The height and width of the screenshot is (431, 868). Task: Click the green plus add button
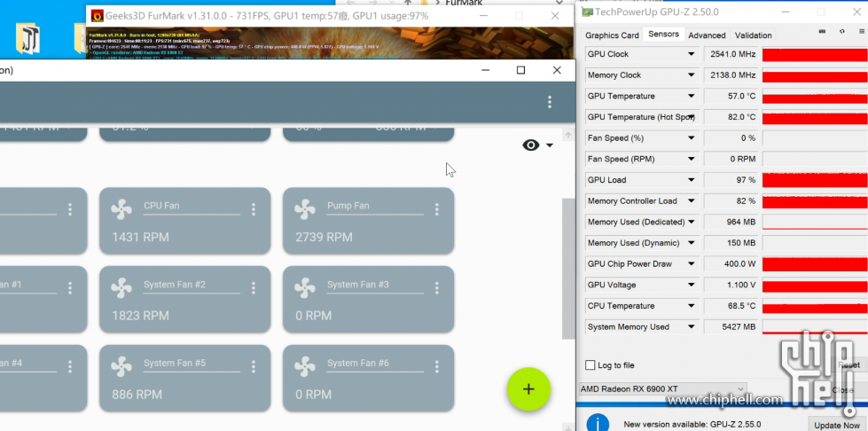pyautogui.click(x=528, y=389)
